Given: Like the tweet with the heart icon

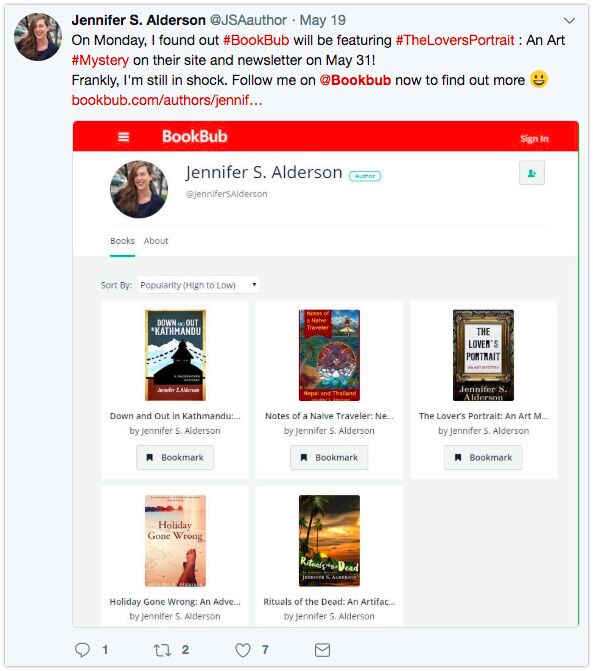Looking at the screenshot, I should (x=243, y=650).
